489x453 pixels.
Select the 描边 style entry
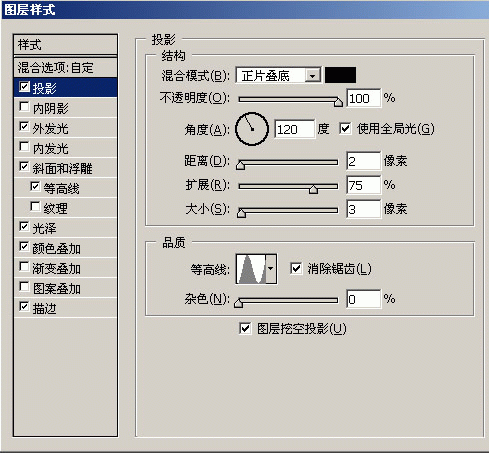pyautogui.click(x=65, y=308)
